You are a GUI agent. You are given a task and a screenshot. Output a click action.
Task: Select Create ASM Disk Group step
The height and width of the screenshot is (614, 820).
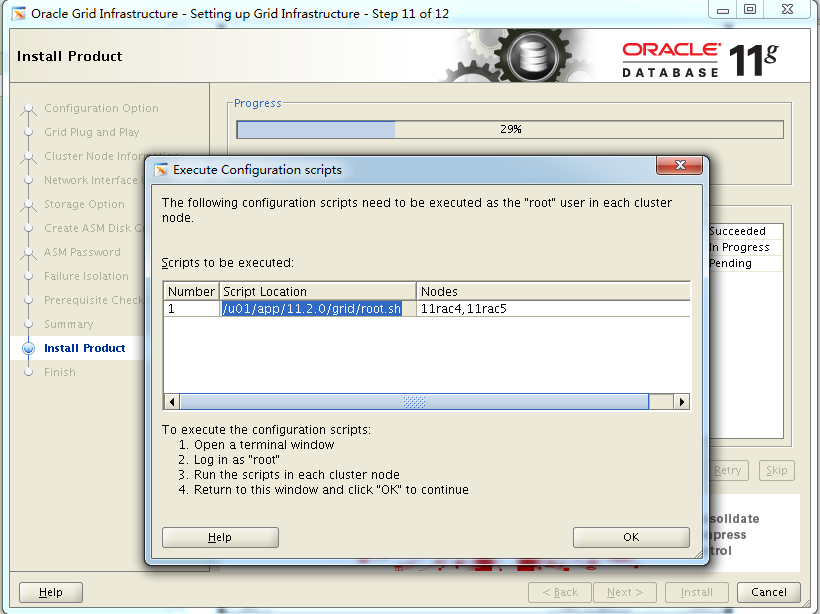click(93, 229)
